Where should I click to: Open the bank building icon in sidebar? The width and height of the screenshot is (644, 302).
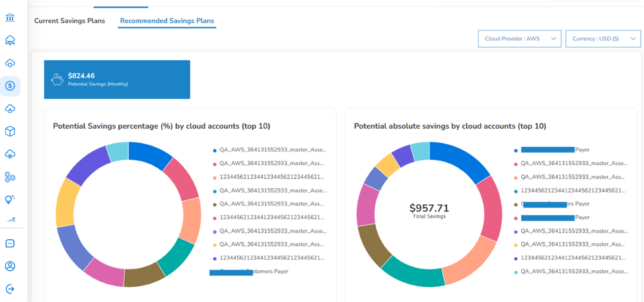pos(11,18)
